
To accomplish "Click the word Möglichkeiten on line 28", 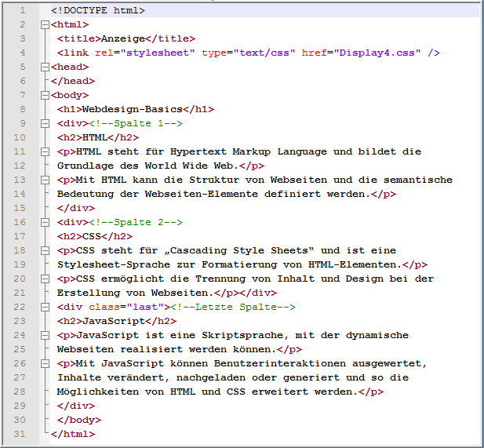I will pos(98,392).
